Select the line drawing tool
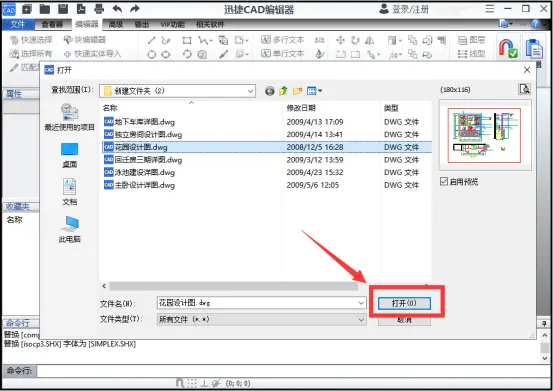The height and width of the screenshot is (391, 553). [152, 40]
